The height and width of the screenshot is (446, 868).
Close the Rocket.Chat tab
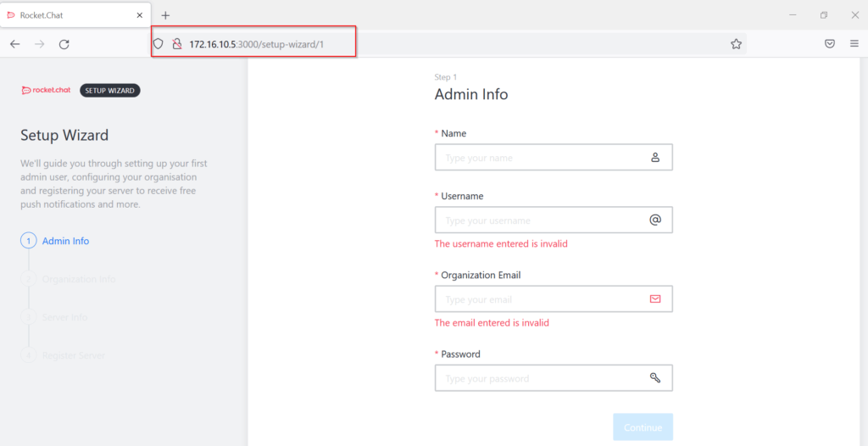pos(140,15)
